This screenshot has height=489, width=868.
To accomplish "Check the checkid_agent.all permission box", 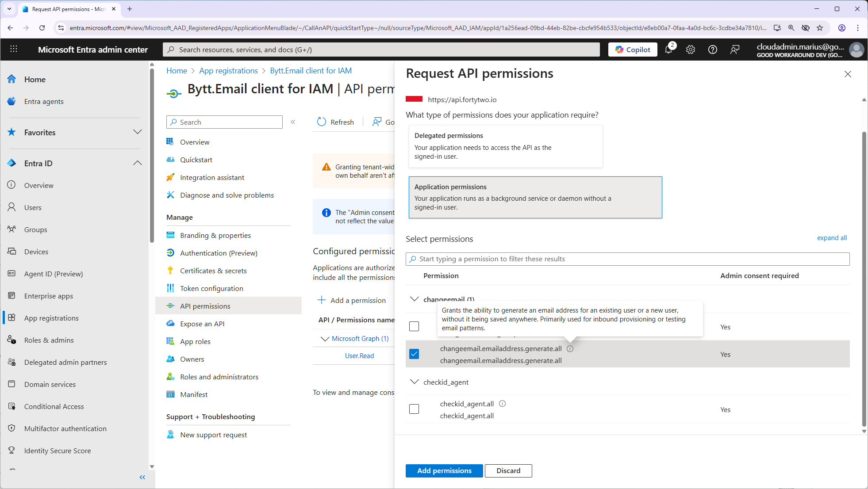I will pos(414,409).
